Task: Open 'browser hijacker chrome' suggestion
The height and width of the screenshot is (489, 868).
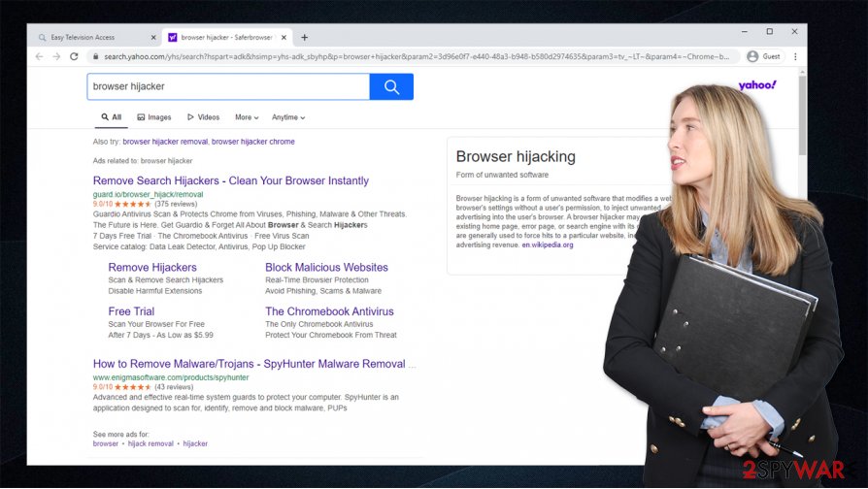Action: [253, 142]
